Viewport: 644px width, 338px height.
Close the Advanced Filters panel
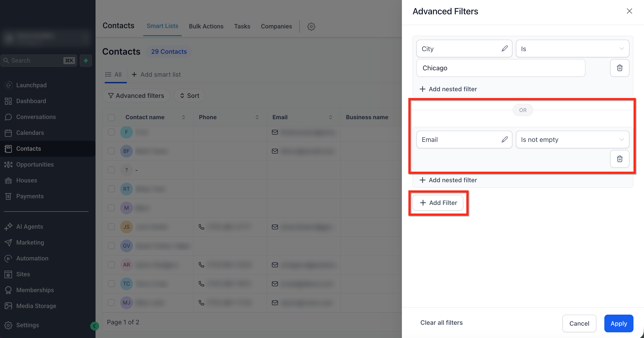(629, 11)
